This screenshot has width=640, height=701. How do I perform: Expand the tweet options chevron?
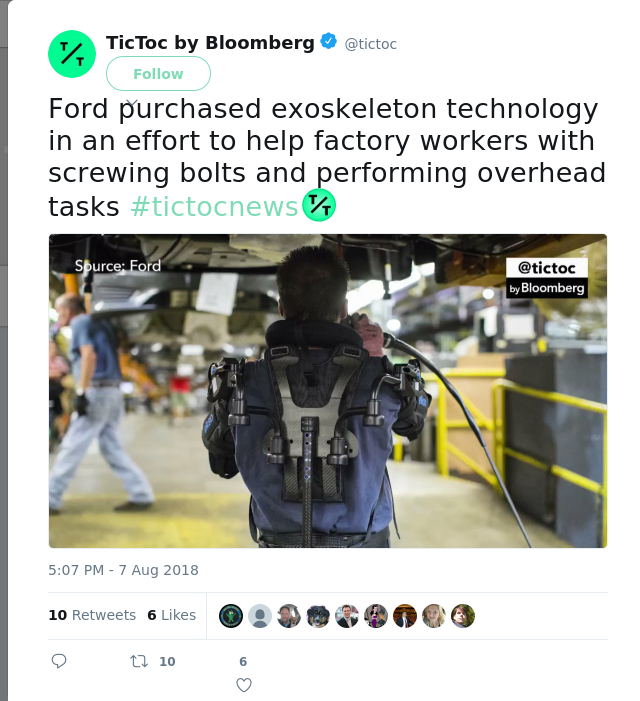[x=132, y=102]
